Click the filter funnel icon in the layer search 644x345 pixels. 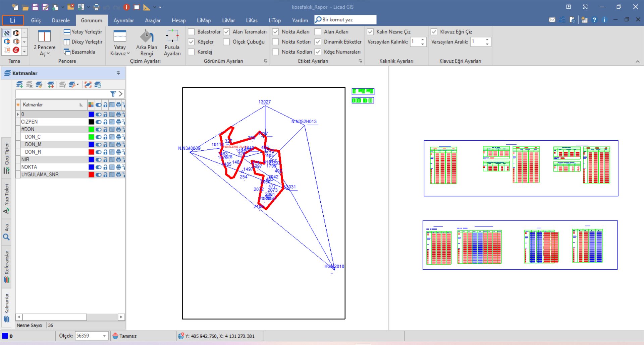click(x=113, y=94)
